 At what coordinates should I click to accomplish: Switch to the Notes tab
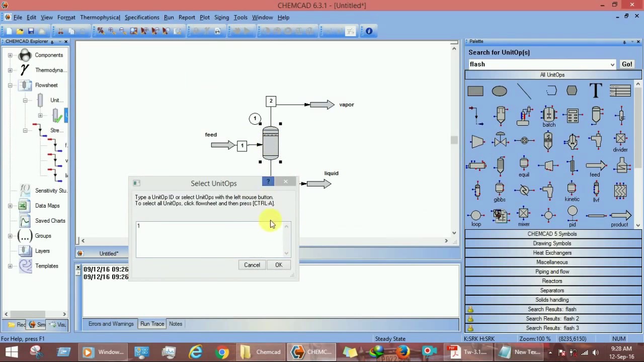click(176, 324)
